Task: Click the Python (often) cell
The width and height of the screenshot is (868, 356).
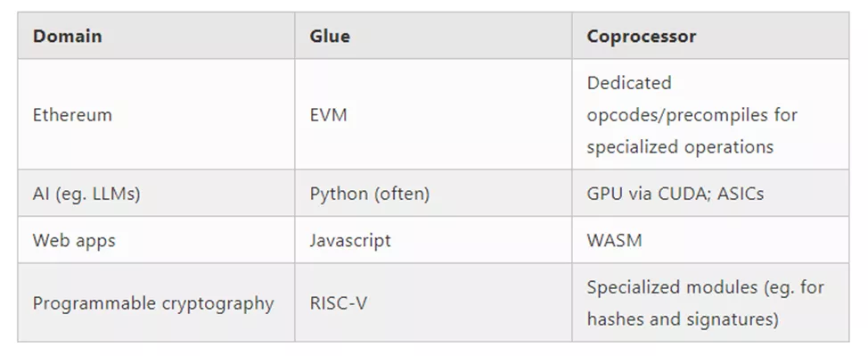Action: point(433,194)
